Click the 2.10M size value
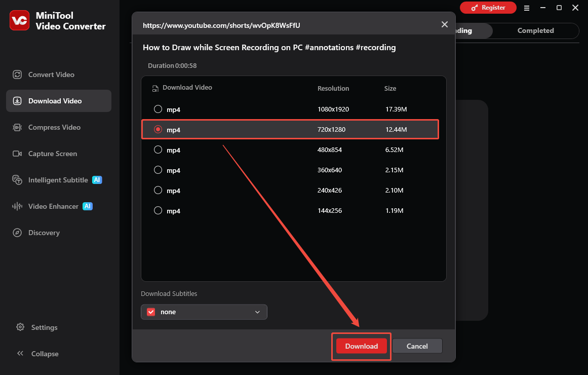 [394, 191]
